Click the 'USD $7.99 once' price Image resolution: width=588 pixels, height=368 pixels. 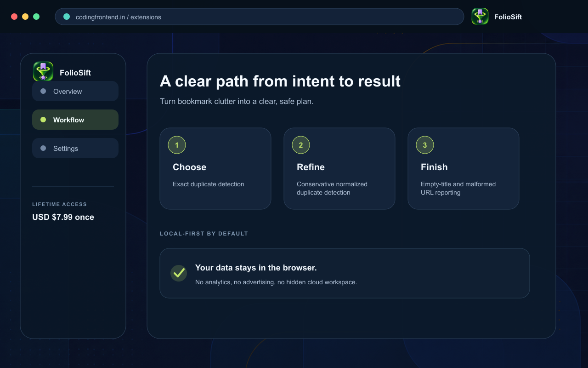(x=63, y=217)
